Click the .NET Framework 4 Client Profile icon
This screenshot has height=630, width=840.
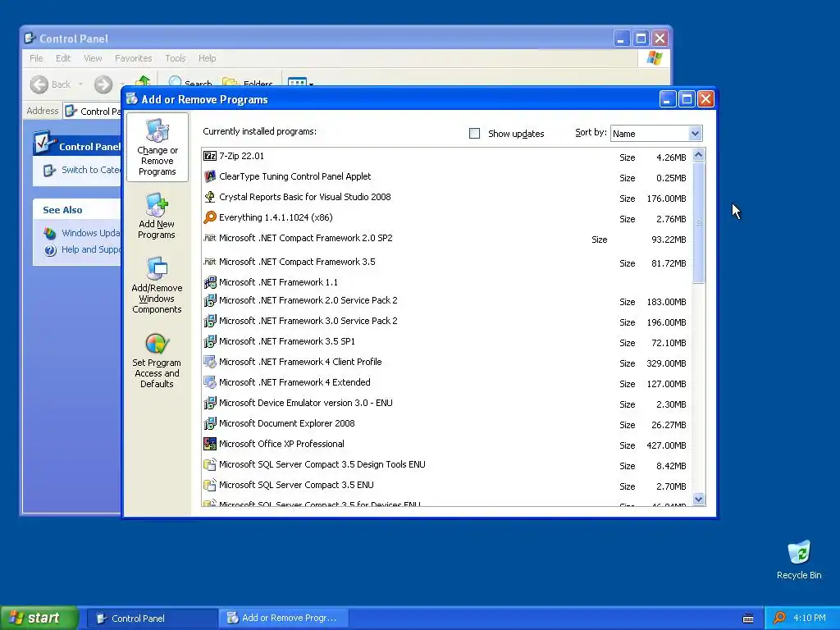(210, 362)
